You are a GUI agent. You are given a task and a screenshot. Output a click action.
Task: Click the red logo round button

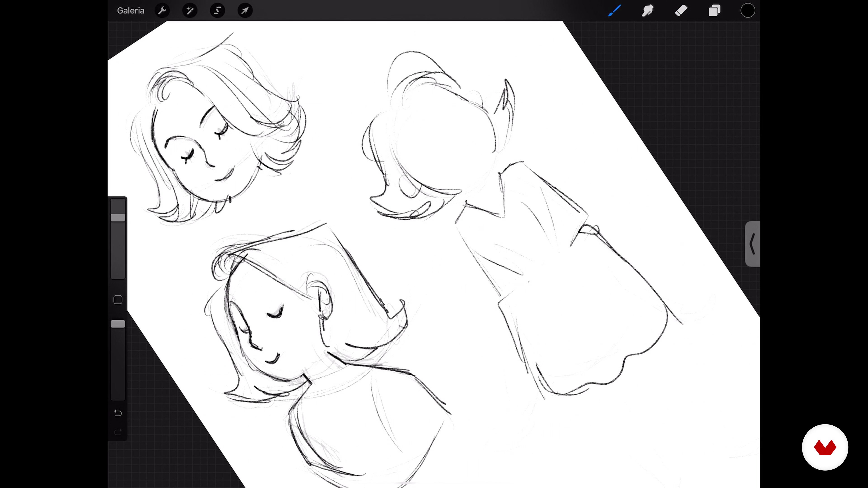pos(825,447)
